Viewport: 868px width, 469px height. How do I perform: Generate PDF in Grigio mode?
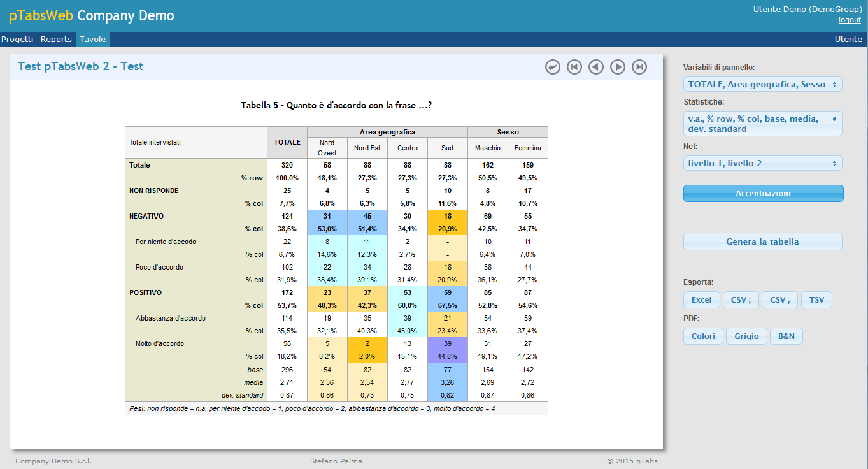click(746, 336)
